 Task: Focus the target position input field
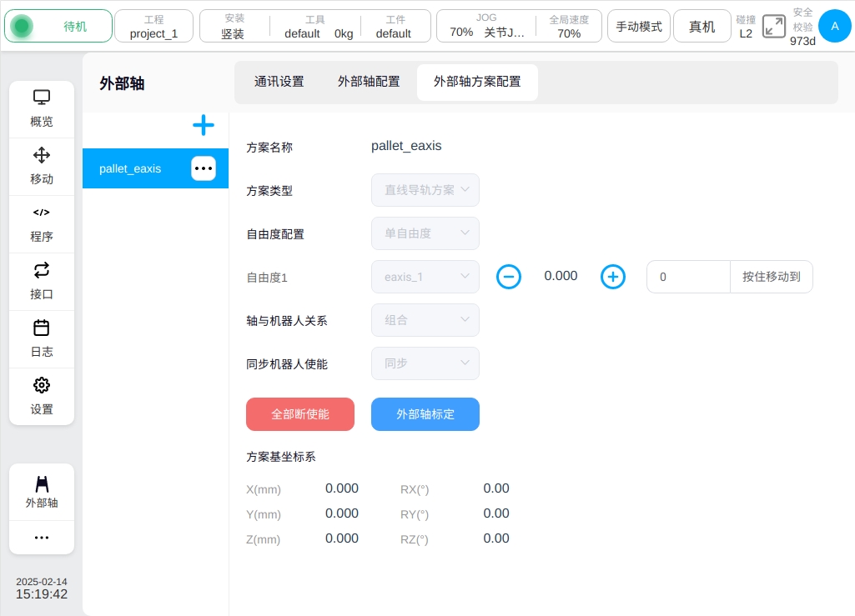(x=688, y=277)
